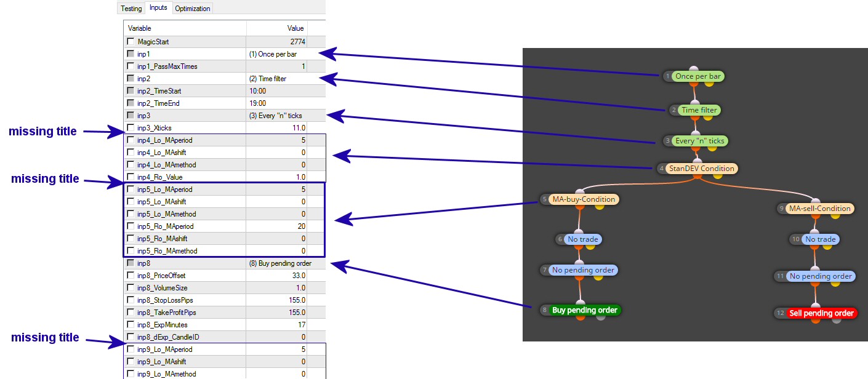
Task: Tick the MagicStart checkbox
Action: coord(131,42)
